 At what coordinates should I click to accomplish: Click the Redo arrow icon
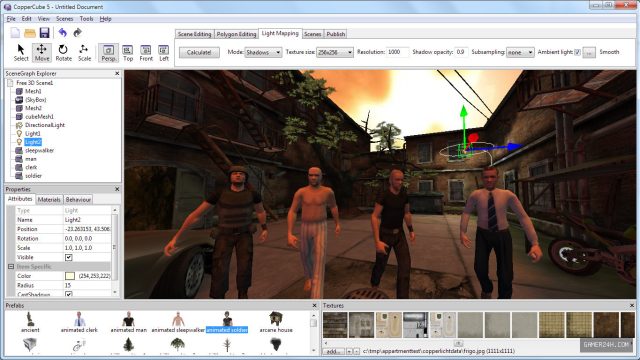tap(78, 32)
